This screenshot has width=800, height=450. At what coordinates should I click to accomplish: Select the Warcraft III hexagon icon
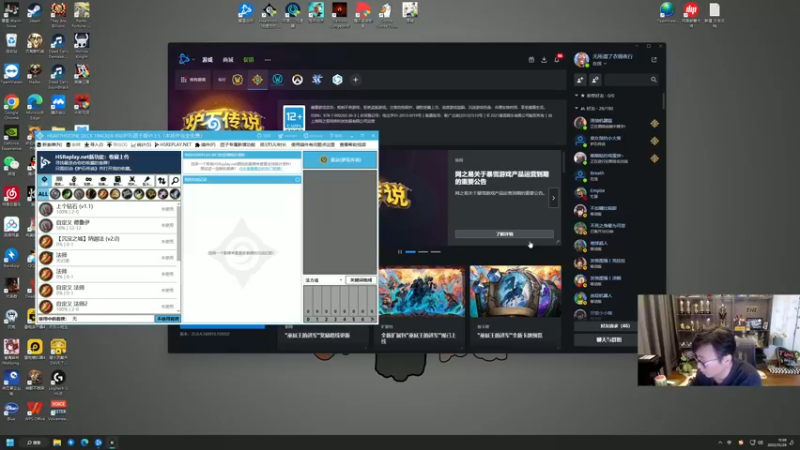point(337,80)
